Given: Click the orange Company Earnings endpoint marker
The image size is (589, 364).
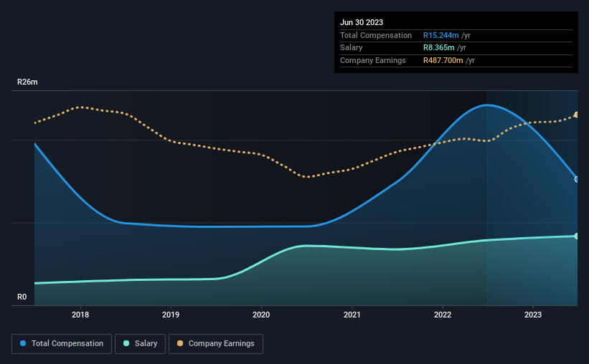Looking at the screenshot, I should pos(576,115).
